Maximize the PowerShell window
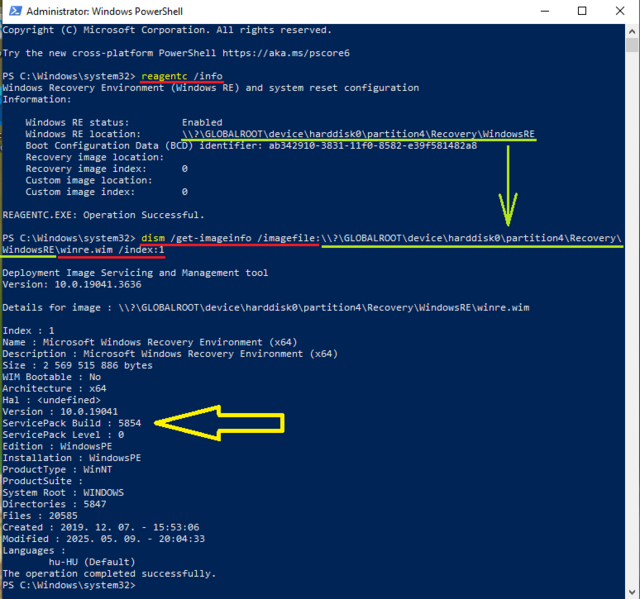Viewport: 640px width, 599px height. (582, 11)
